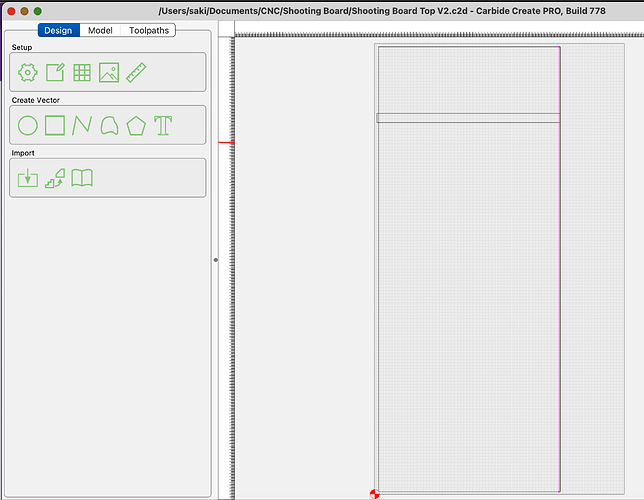Screen dimensions: 644x500
Task: Click the green fullscreen window button
Action: pyautogui.click(x=37, y=11)
